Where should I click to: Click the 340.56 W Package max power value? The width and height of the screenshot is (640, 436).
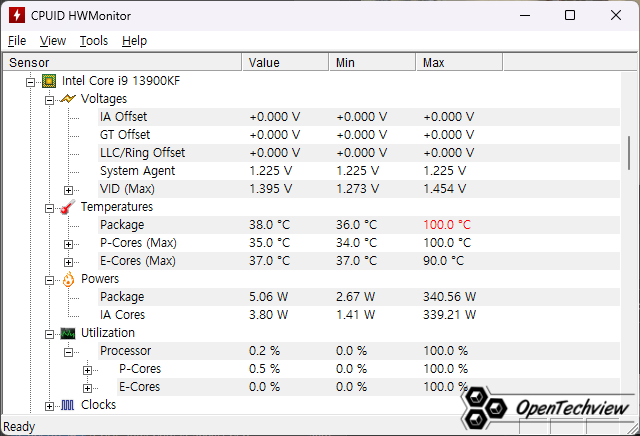tap(449, 297)
